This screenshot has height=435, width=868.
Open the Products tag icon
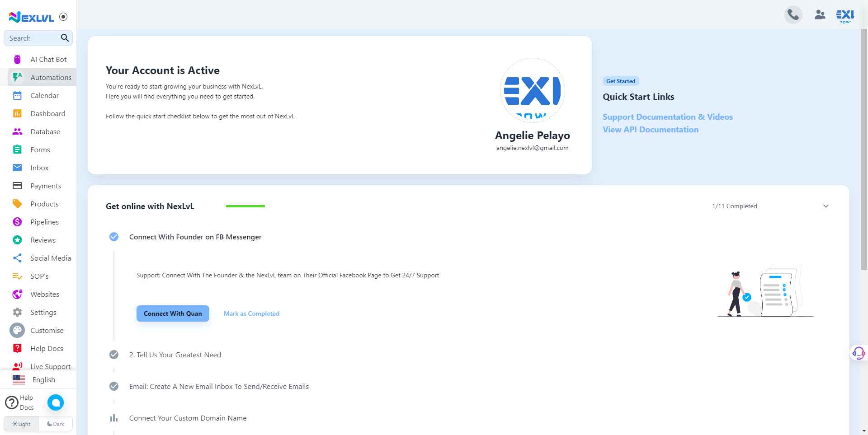(x=17, y=204)
